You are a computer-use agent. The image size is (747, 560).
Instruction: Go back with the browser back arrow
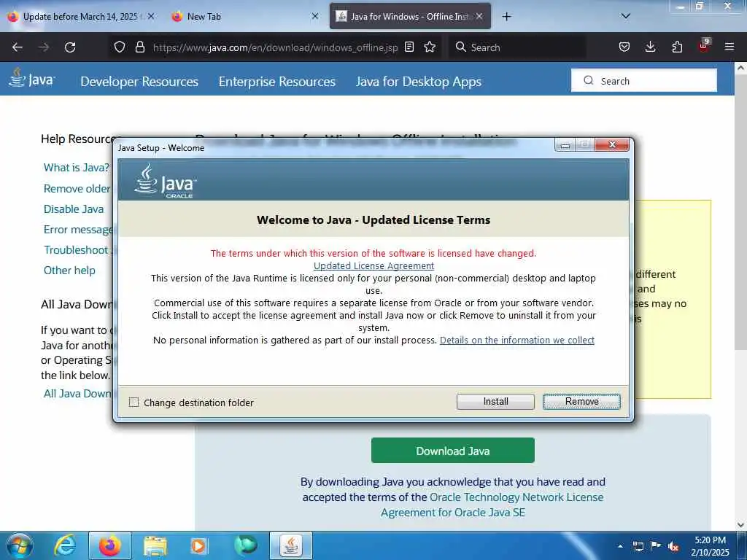pyautogui.click(x=18, y=47)
